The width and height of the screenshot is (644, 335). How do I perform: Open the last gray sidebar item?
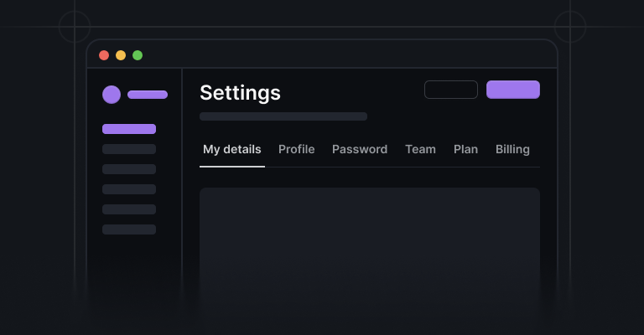[x=129, y=229]
